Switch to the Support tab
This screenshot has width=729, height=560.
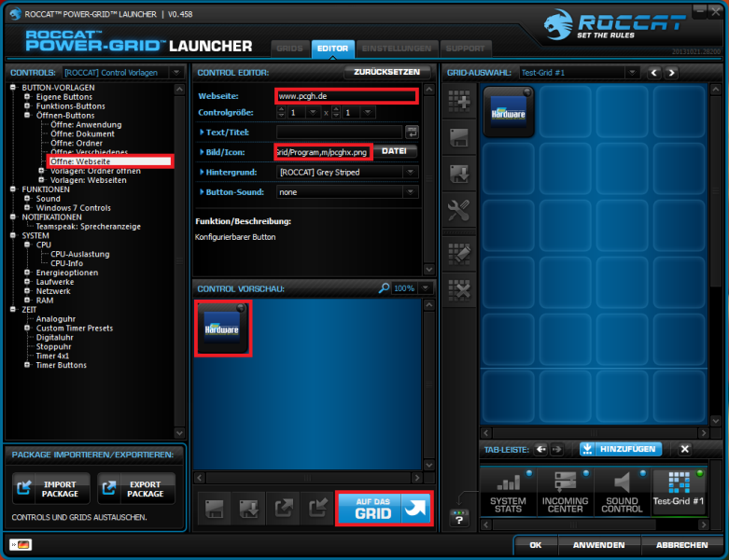465,49
